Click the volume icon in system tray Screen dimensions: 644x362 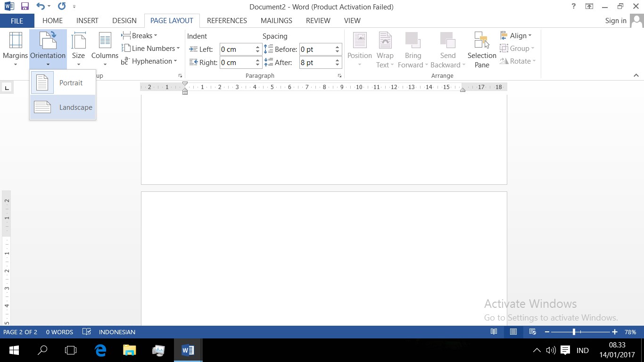coord(550,350)
